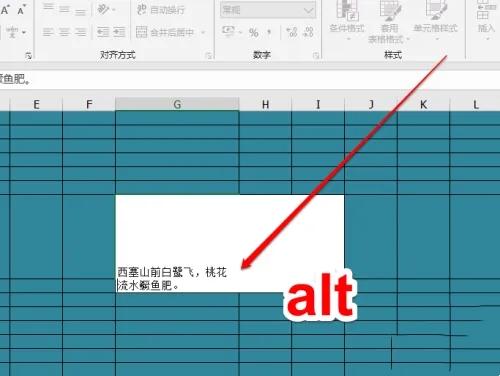The width and height of the screenshot is (500, 376).
Task: Click the increase decimal icon
Action: coord(292,32)
